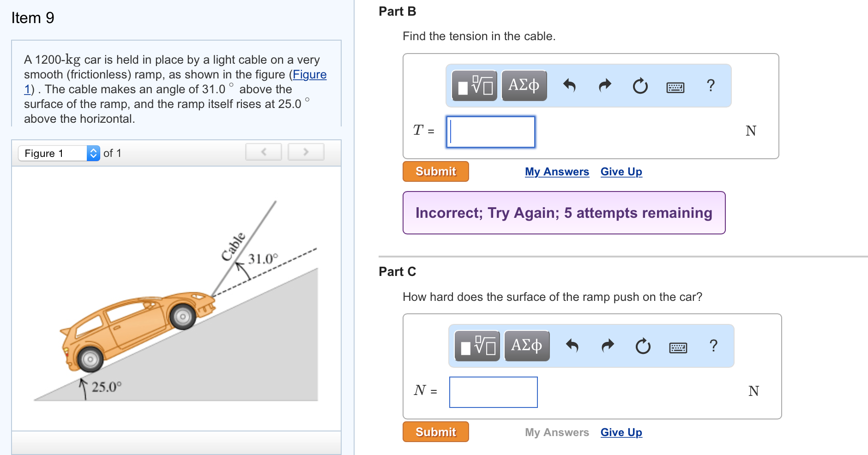The width and height of the screenshot is (868, 455).
Task: Go to the next figure
Action: pos(306,152)
